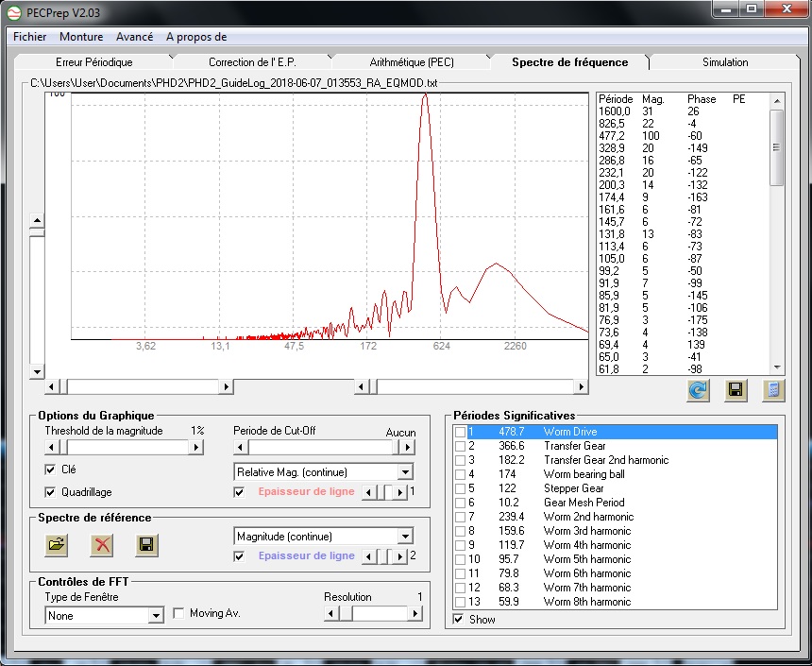
Task: Select the Transfer Gear 2nd harmonic row
Action: [x=616, y=460]
